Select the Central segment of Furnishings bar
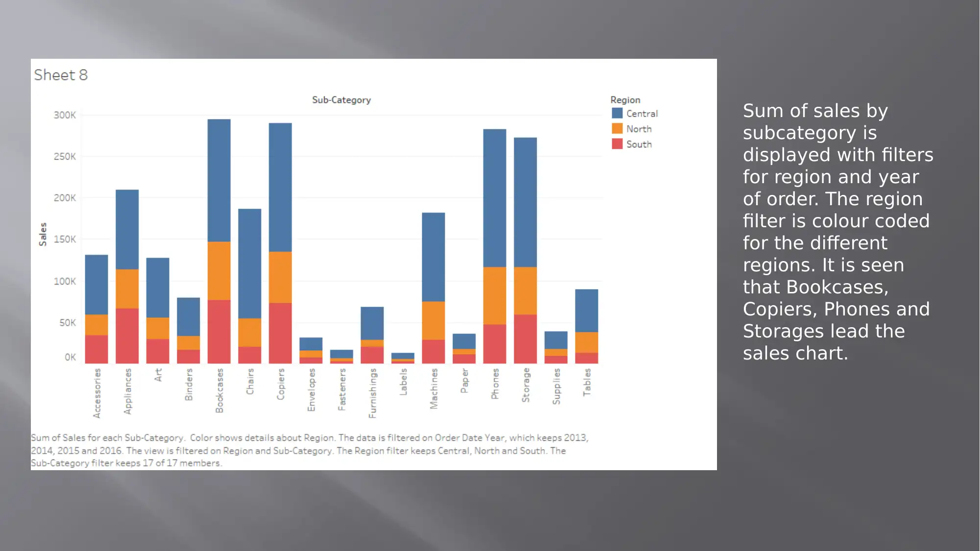Viewport: 980px width, 551px height. click(x=372, y=323)
